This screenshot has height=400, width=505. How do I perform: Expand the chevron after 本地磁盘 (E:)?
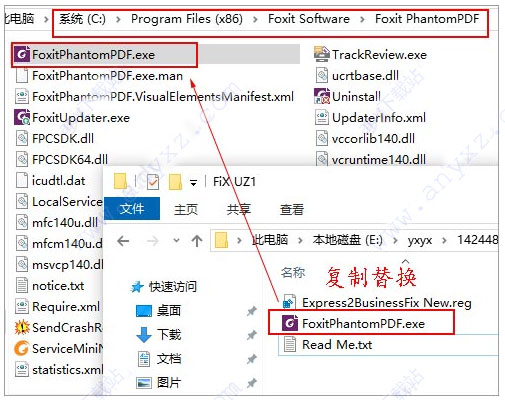[395, 240]
